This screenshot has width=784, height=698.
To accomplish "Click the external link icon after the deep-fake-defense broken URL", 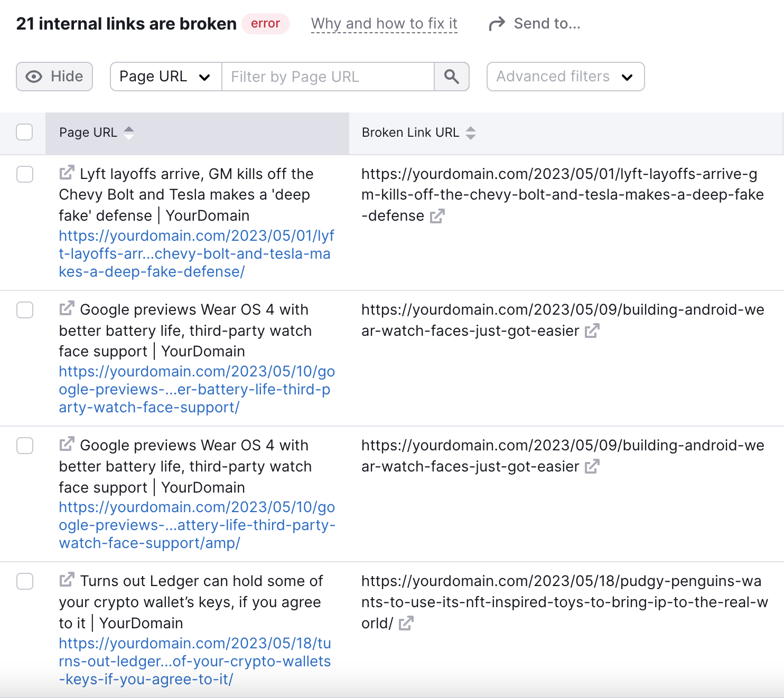I will coord(437,215).
